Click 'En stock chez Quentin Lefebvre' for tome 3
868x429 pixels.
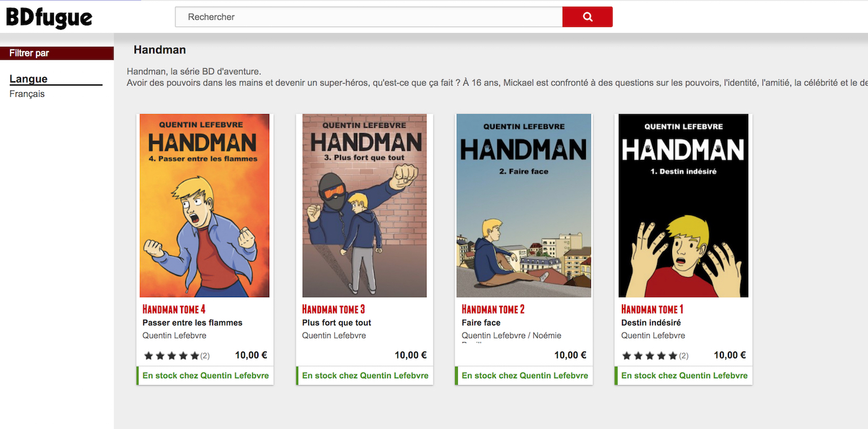click(365, 376)
